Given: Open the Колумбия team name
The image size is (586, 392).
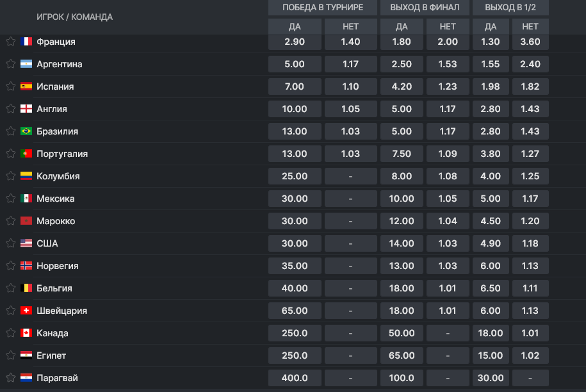Looking at the screenshot, I should click(58, 176).
